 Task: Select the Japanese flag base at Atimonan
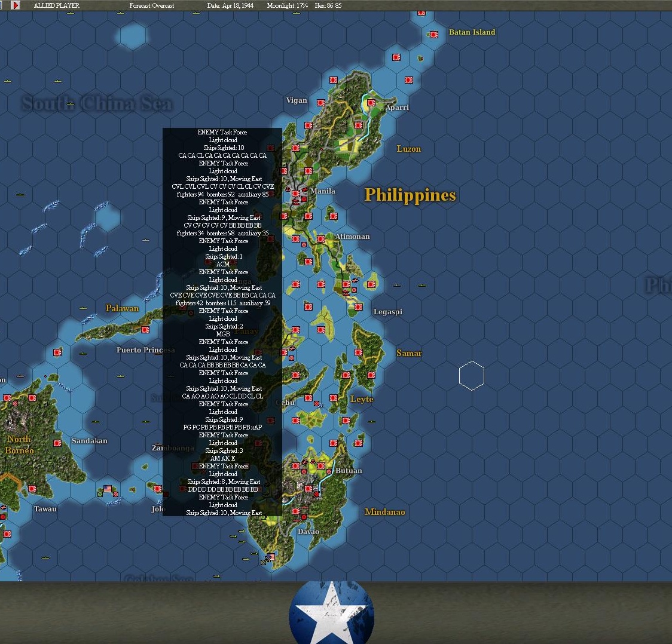pos(321,239)
